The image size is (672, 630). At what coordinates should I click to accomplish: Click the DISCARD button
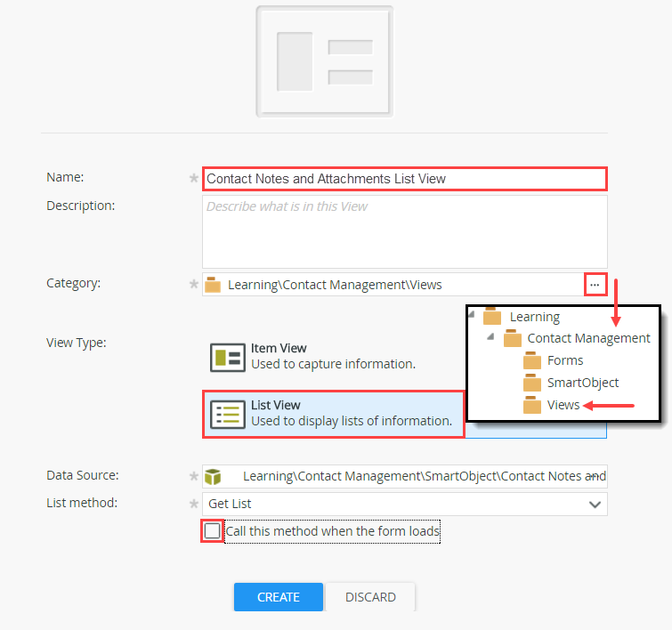(x=370, y=596)
